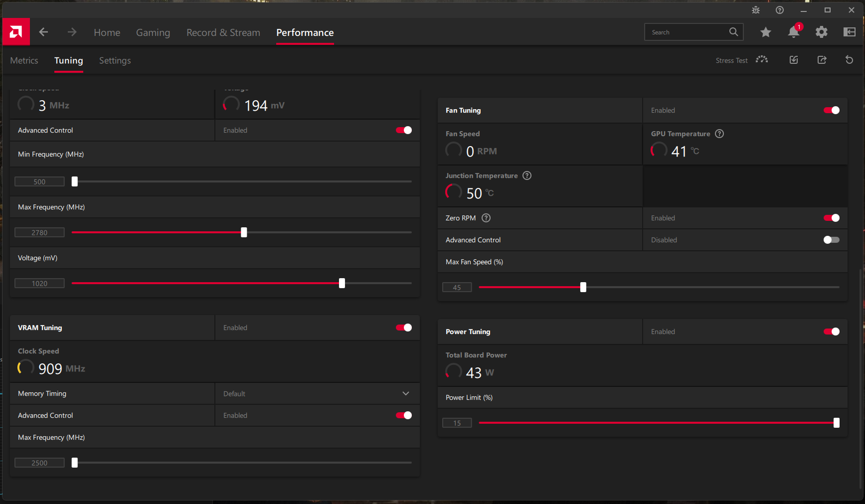Toggle Power Tuning switch
This screenshot has width=865, height=504.
point(832,332)
